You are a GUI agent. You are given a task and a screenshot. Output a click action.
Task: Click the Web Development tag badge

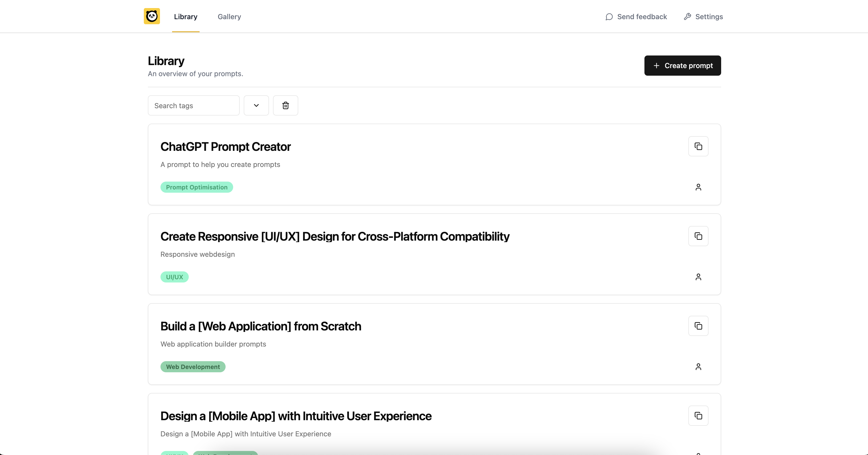click(193, 367)
